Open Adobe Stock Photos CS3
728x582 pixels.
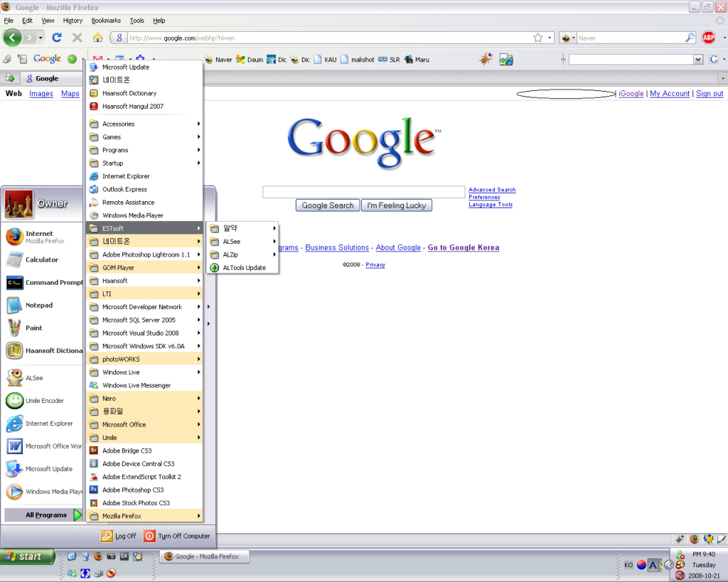(x=144, y=502)
